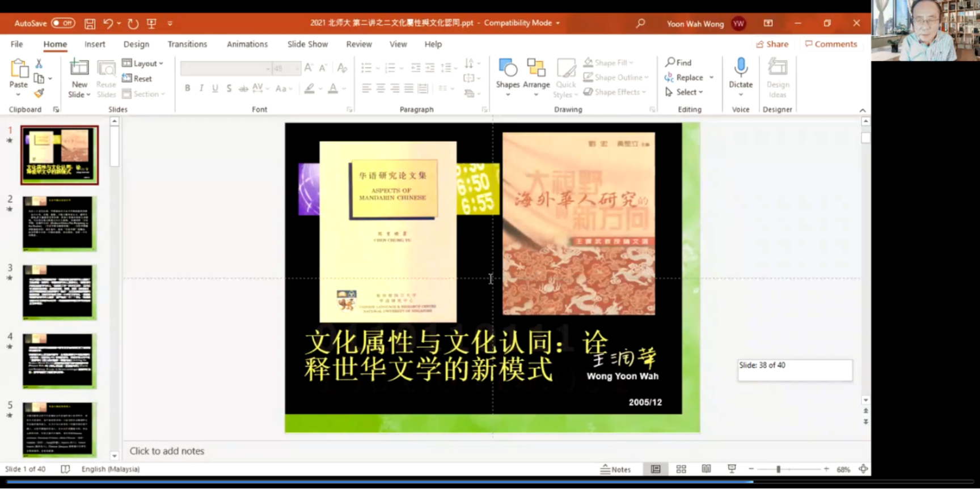
Task: Toggle the AutoSave switch
Action: 62,23
